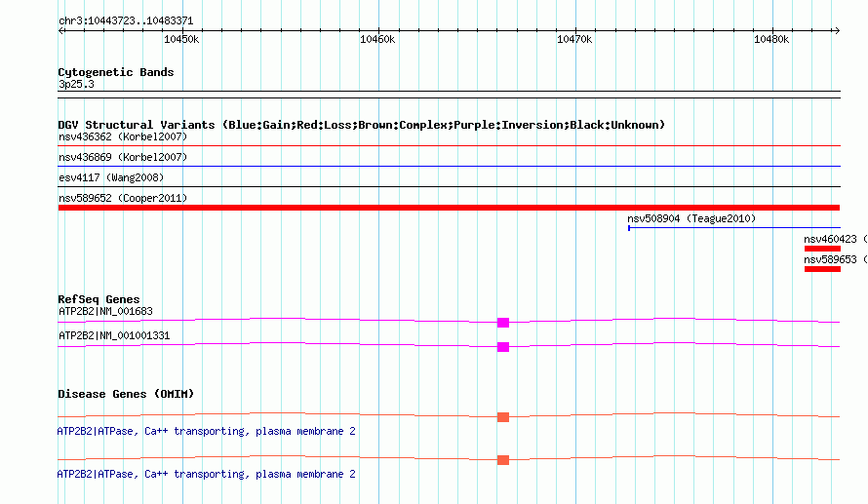Viewport: 868px width, 504px height.
Task: Select variant nsv436869 (Korbel2007) label
Action: point(123,157)
